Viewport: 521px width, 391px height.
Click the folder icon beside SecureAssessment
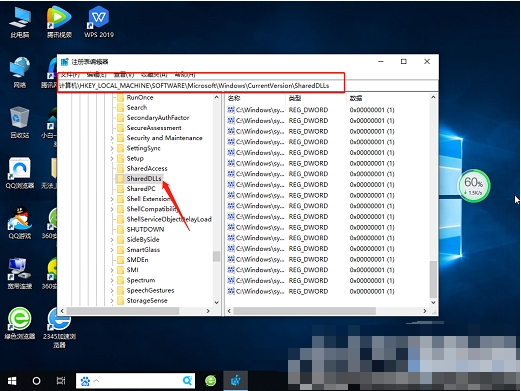tap(120, 128)
